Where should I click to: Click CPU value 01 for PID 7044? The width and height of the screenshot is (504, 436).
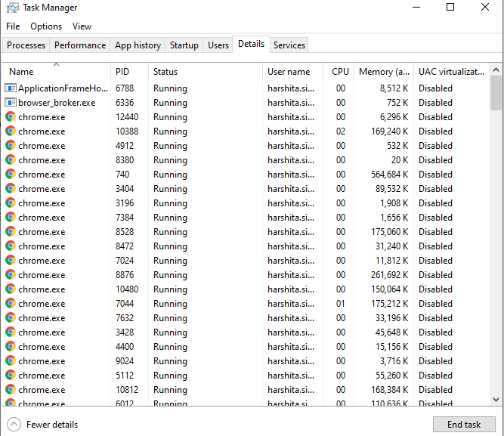pyautogui.click(x=341, y=304)
